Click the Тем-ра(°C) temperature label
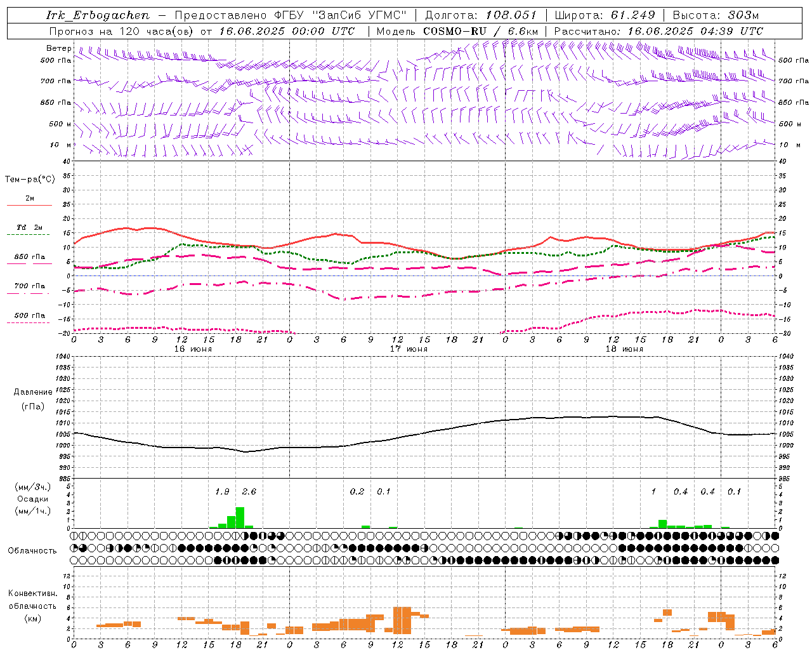 click(x=30, y=180)
